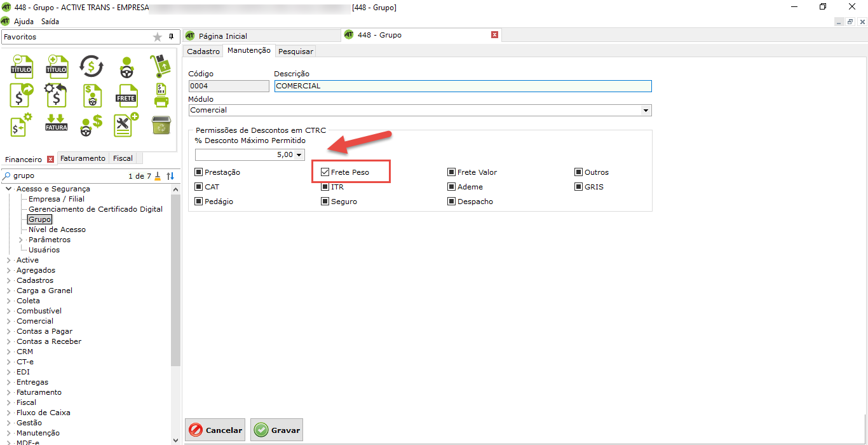
Task: Switch to the Pesquisar tab
Action: click(x=295, y=51)
